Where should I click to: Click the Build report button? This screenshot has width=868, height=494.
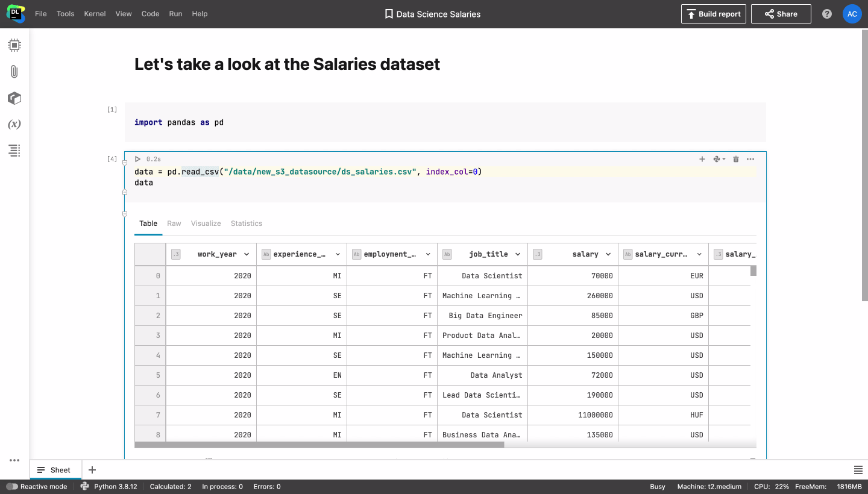pyautogui.click(x=713, y=14)
